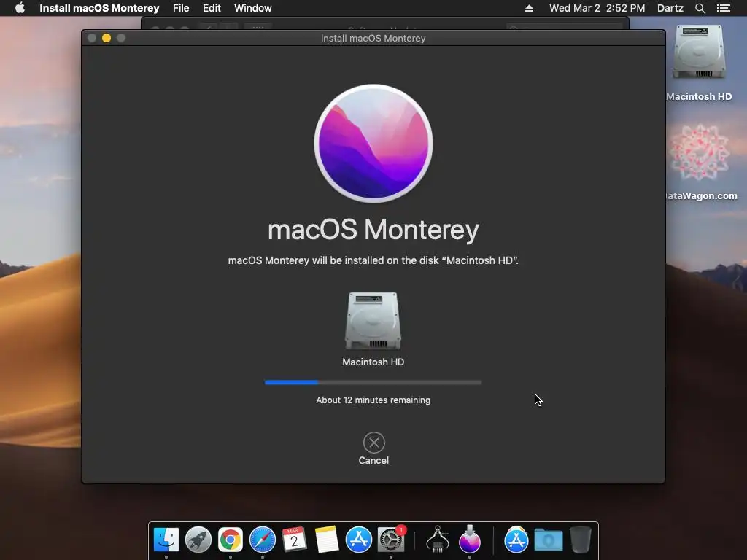Image resolution: width=747 pixels, height=560 pixels.
Task: Open the Dartz user menu
Action: click(670, 8)
